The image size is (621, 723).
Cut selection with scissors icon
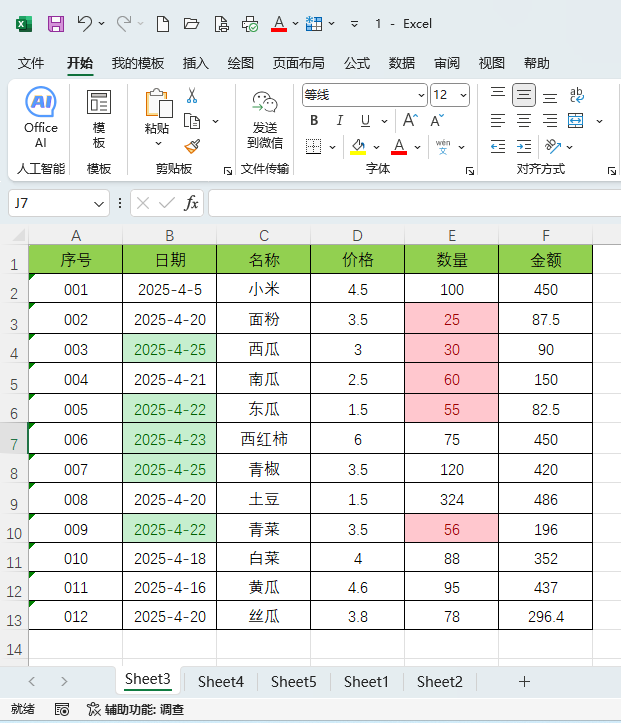(x=192, y=95)
